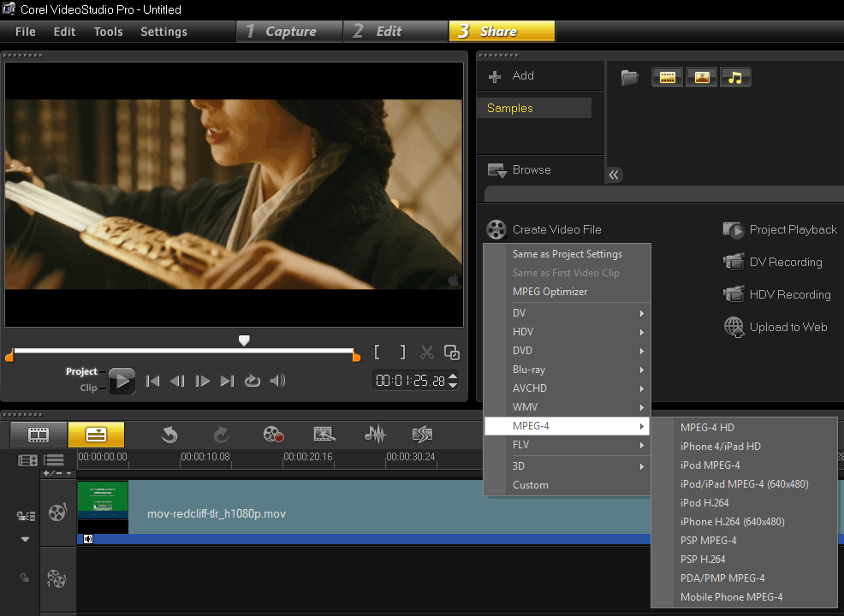The height and width of the screenshot is (616, 844).
Task: Select iPhone H.264 (640x480) format
Action: point(744,522)
